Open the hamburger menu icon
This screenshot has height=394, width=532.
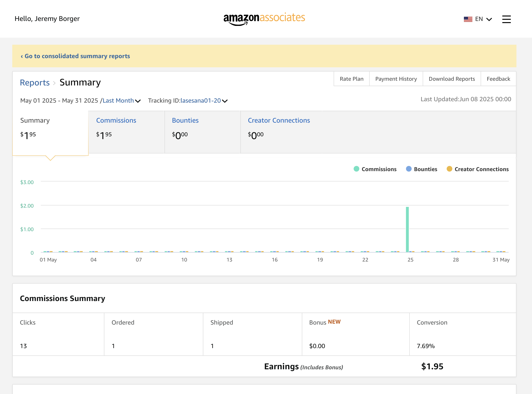pyautogui.click(x=506, y=19)
